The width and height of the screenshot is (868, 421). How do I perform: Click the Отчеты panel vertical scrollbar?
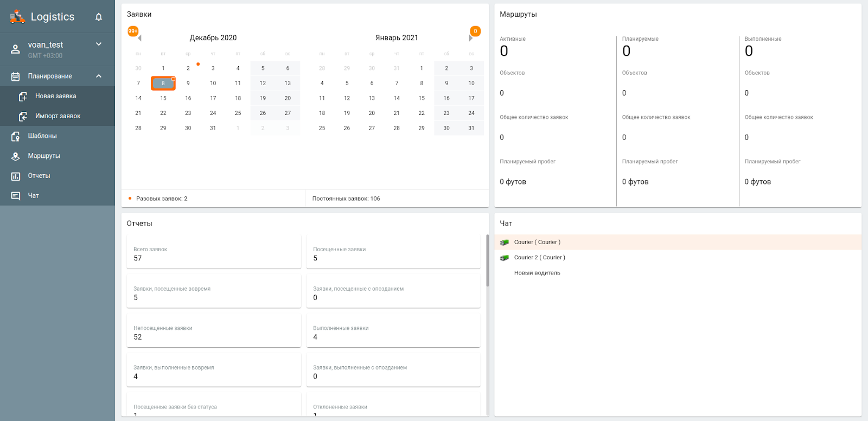click(x=487, y=260)
